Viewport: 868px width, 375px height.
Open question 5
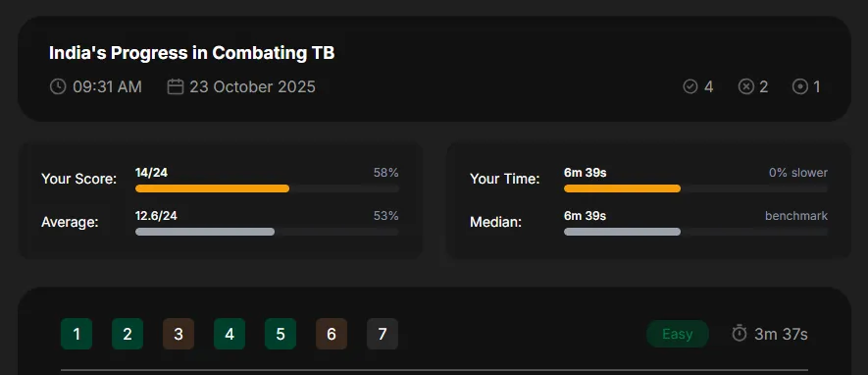(281, 334)
